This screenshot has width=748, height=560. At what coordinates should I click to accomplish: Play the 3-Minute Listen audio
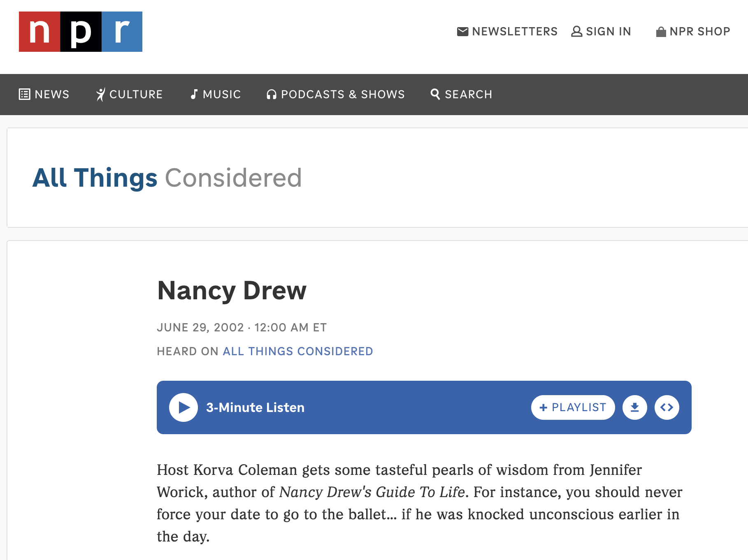(x=184, y=407)
